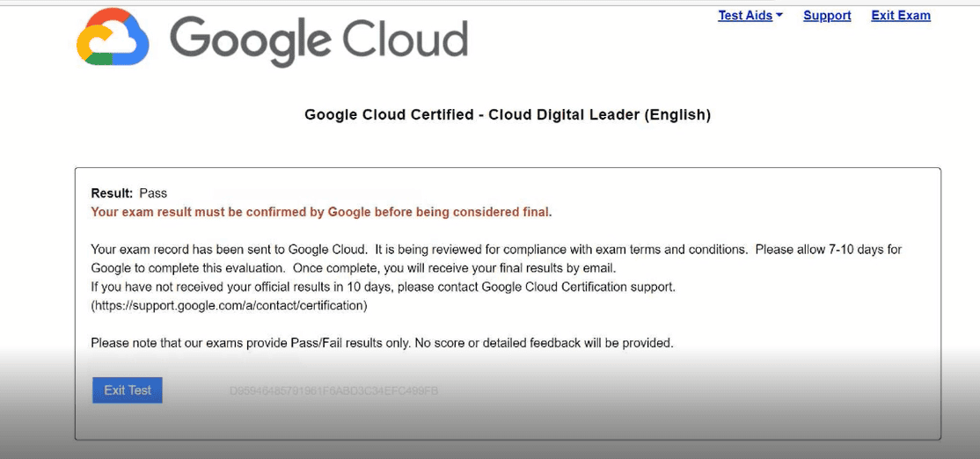The width and height of the screenshot is (980, 459).
Task: Click the arrow beside Test Aids
Action: click(x=779, y=16)
